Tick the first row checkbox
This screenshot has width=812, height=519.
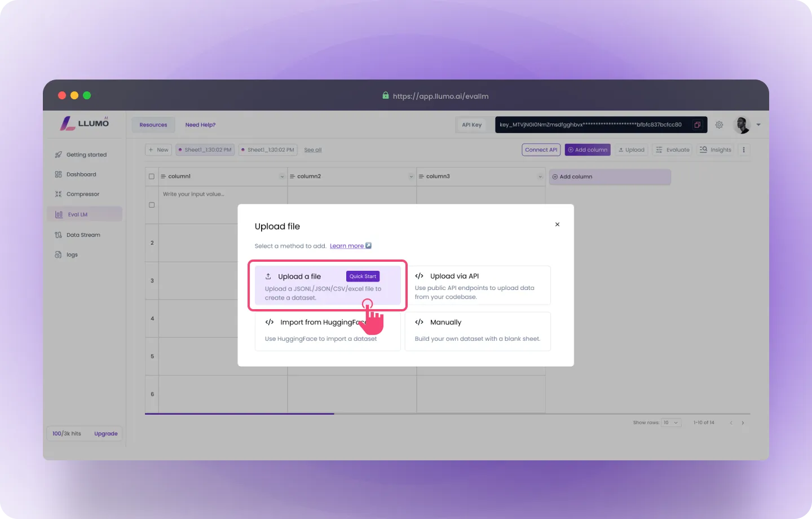point(152,205)
